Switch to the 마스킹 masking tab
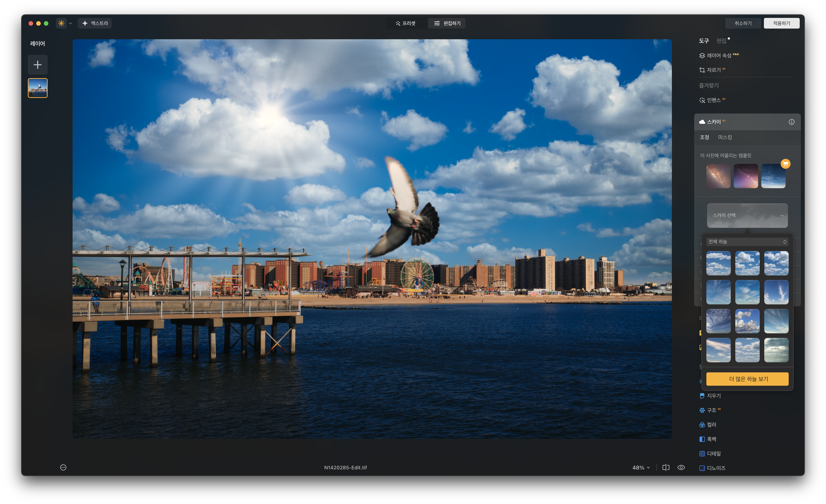This screenshot has height=504, width=826. 725,137
